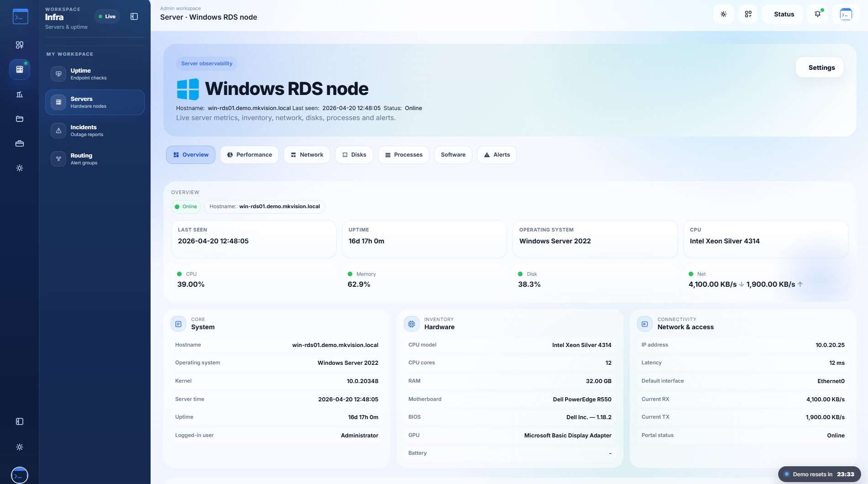Click the Memory 62.9% value
The width and height of the screenshot is (868, 484).
tap(359, 284)
